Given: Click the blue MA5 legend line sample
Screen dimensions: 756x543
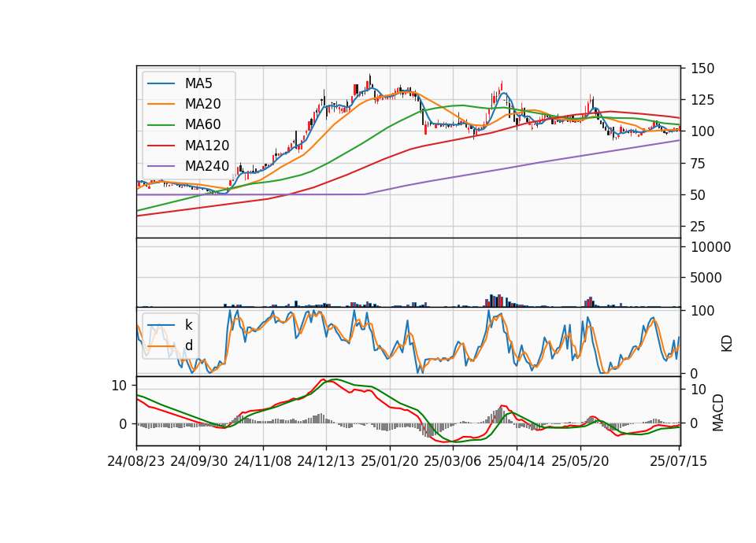Looking at the screenshot, I should pyautogui.click(x=161, y=83).
